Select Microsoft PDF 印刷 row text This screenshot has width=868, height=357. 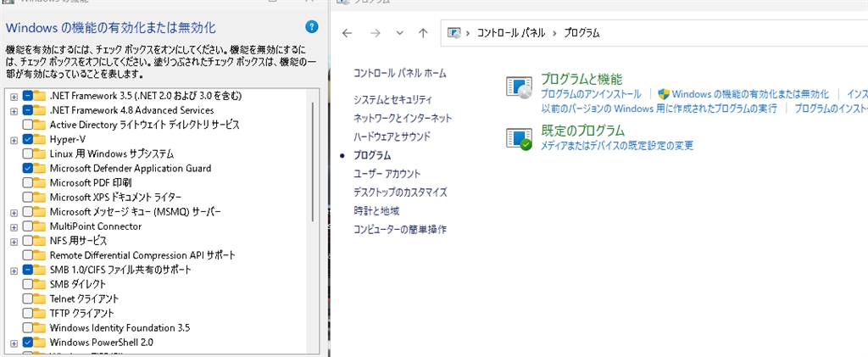point(90,182)
